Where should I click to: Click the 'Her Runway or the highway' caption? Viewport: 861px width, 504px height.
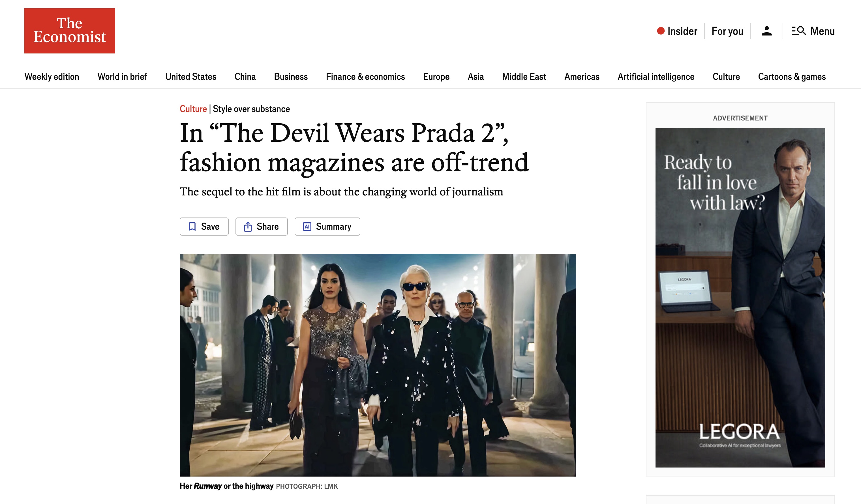(x=226, y=486)
